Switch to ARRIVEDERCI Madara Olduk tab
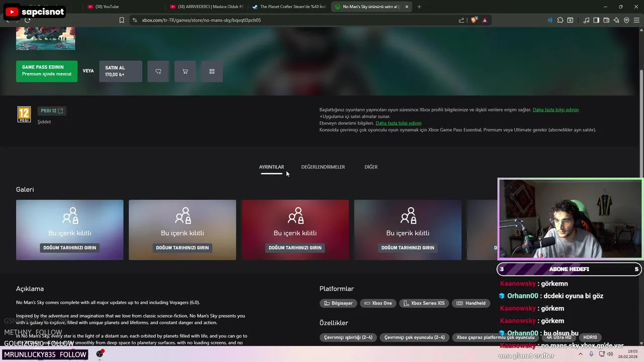The width and height of the screenshot is (644, 362). [x=206, y=7]
